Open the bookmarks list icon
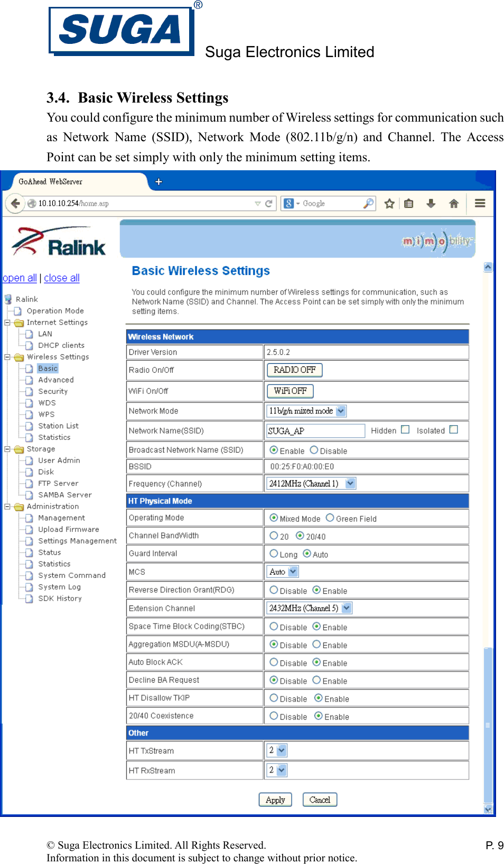504x864 pixels. point(408,204)
